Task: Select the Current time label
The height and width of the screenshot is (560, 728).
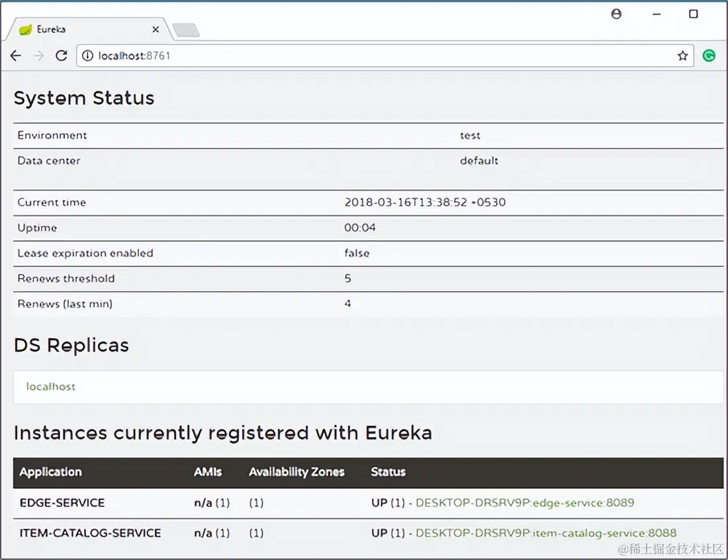Action: coord(52,203)
